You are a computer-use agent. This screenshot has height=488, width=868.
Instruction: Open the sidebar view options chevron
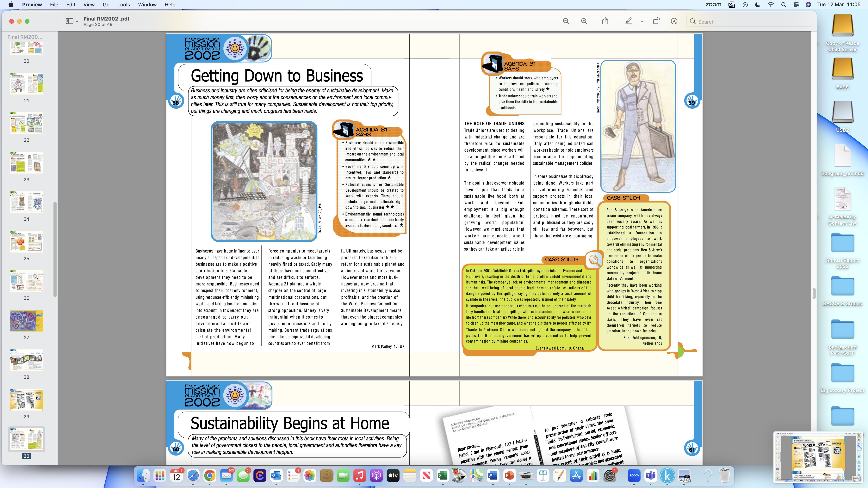pos(77,21)
